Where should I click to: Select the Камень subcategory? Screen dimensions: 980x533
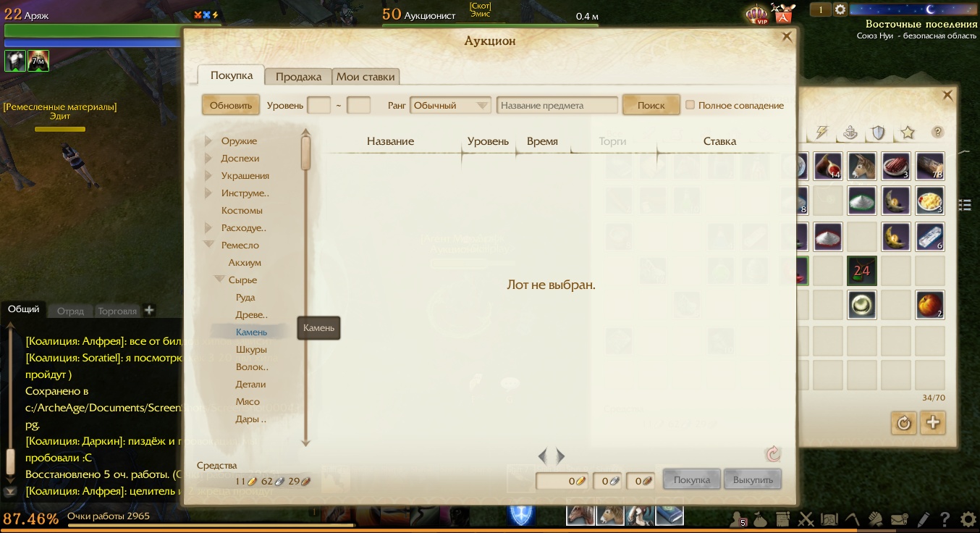tap(252, 332)
